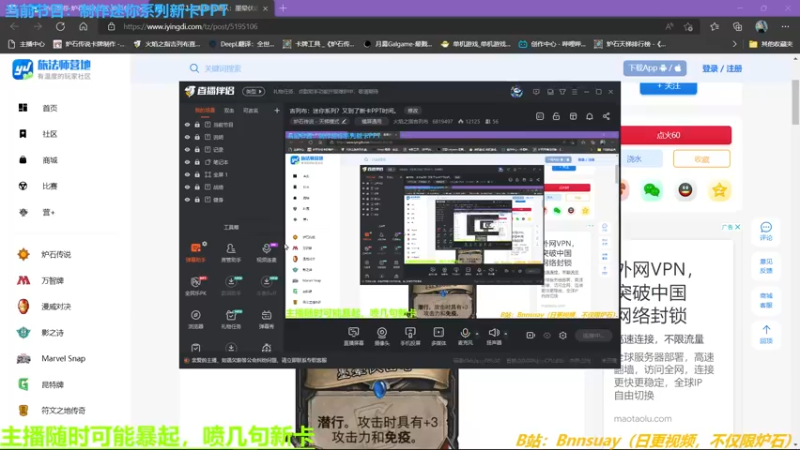
Task: Open the 房管助手 tool
Action: tap(231, 252)
